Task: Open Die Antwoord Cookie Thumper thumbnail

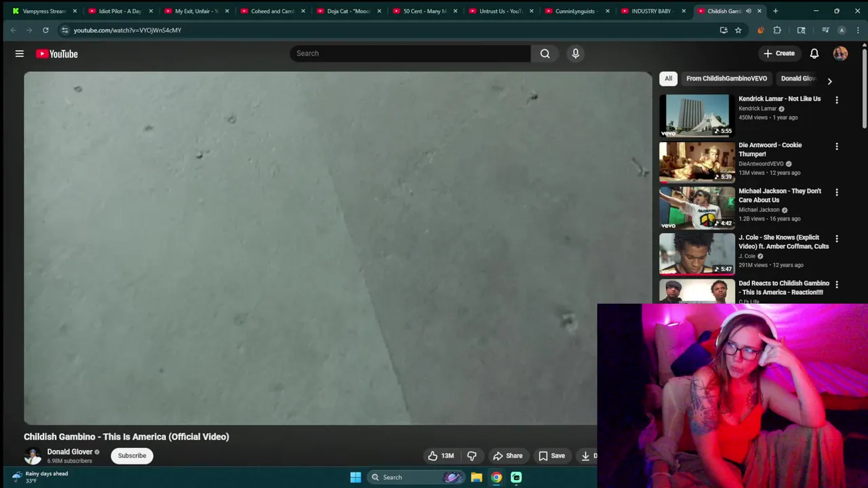Action: (697, 162)
